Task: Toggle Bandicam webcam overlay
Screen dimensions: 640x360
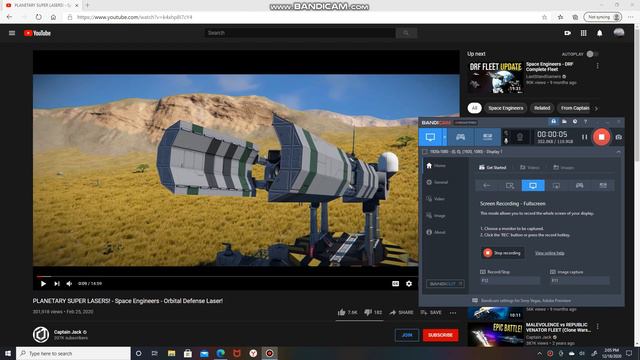Action: click(x=520, y=138)
